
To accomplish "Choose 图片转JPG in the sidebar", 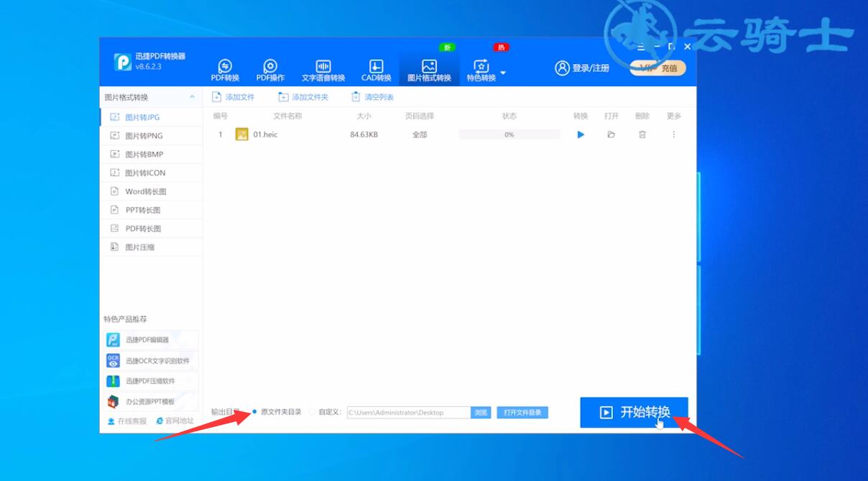I will 151,117.
